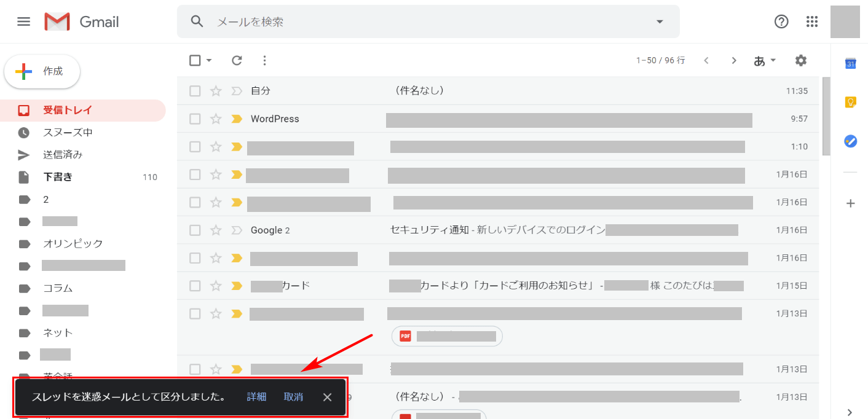Expand the select-all checkbox dropdown arrow
Viewport: 868px width, 419px height.
point(209,60)
